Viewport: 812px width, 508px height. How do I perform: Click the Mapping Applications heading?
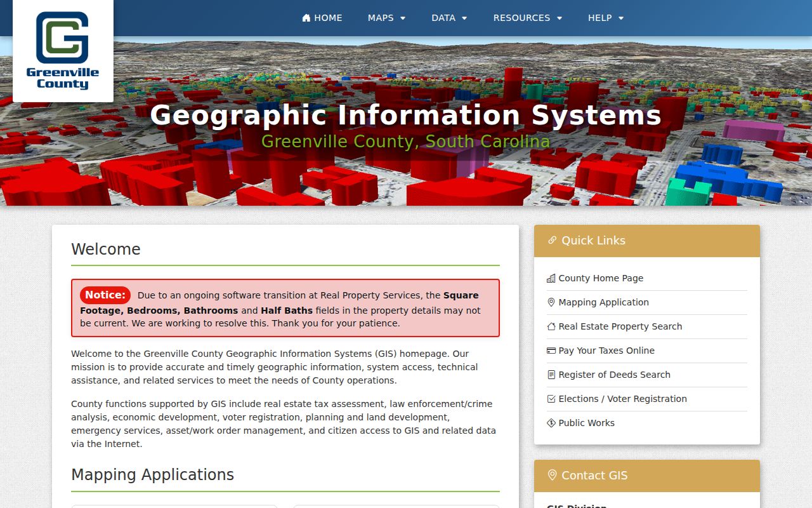point(152,474)
